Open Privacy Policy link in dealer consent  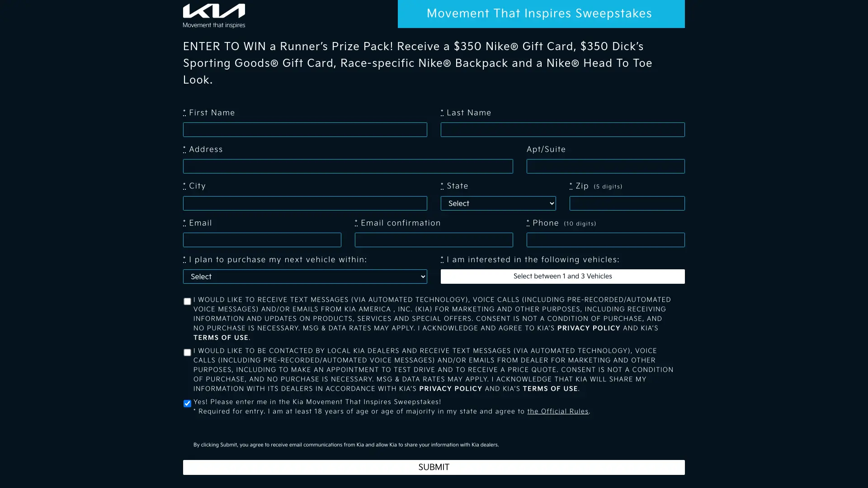pos(451,389)
